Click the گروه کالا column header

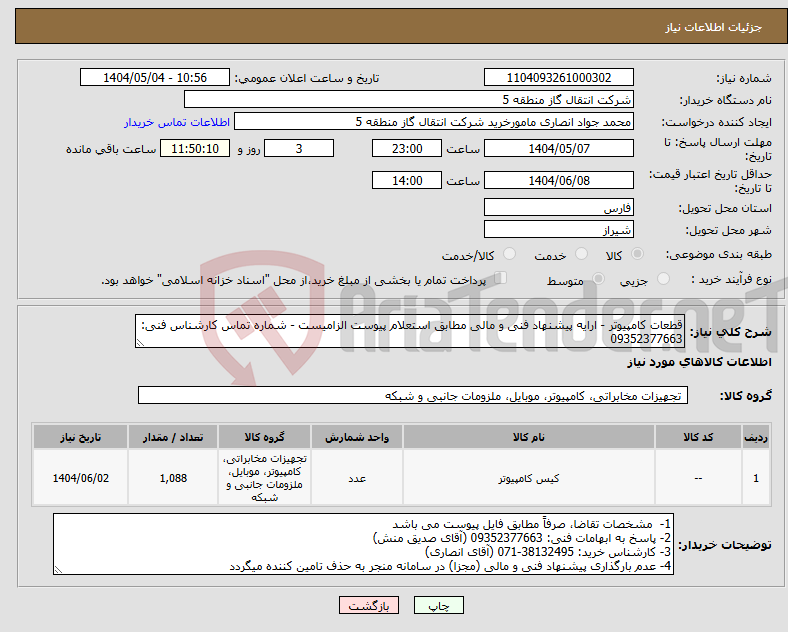click(x=264, y=437)
